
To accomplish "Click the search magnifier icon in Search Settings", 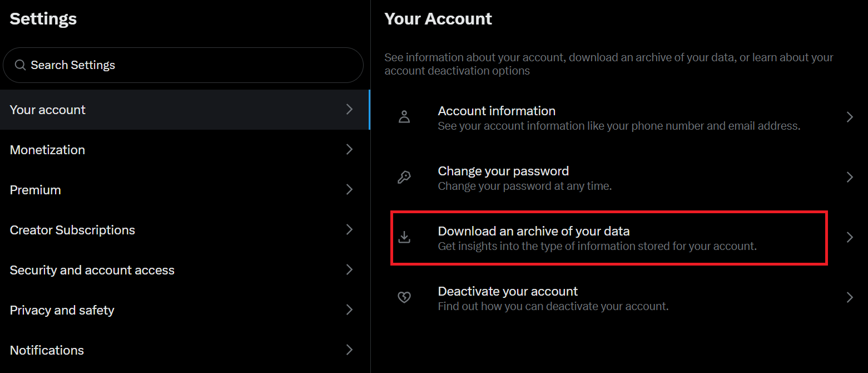I will (x=20, y=65).
